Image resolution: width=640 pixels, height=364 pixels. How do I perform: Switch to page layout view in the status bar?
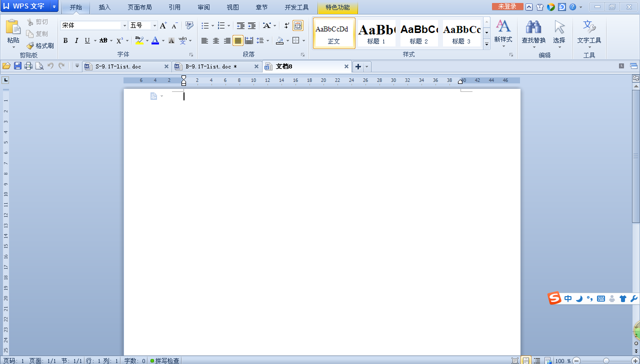coord(526,360)
